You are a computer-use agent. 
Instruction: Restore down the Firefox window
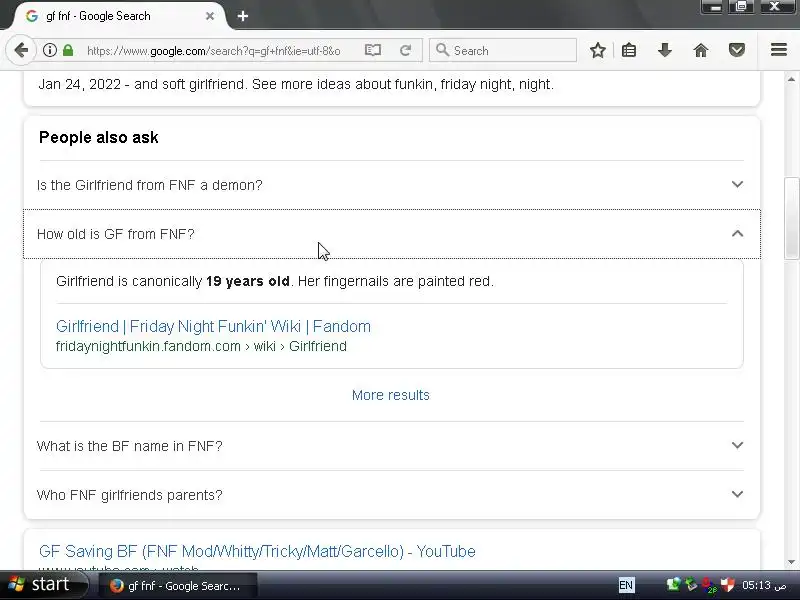coord(741,7)
